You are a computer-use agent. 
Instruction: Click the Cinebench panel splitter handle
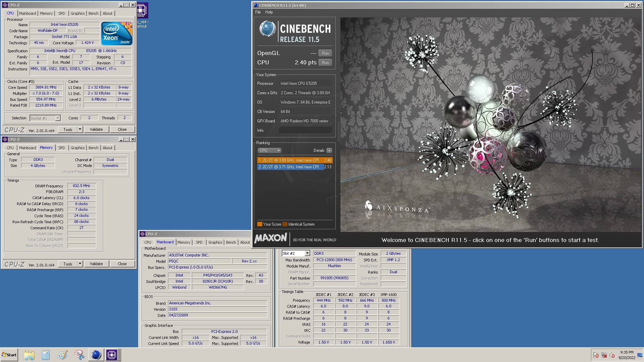(338, 131)
